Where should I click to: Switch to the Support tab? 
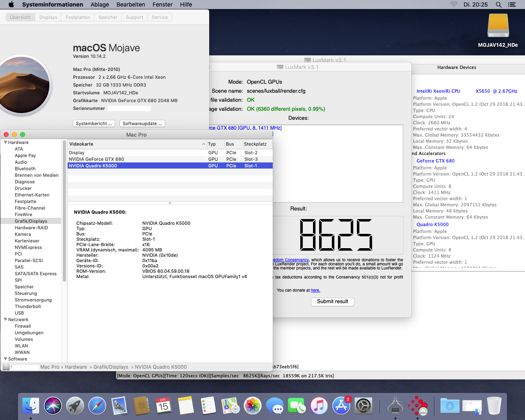pos(135,17)
